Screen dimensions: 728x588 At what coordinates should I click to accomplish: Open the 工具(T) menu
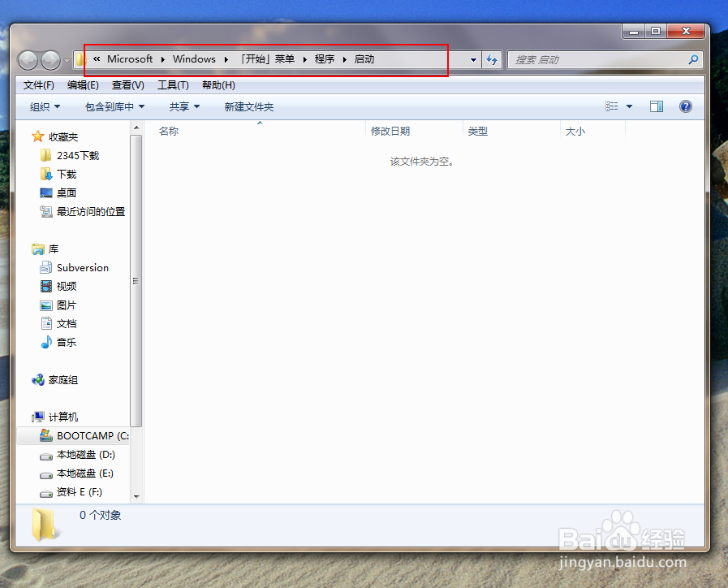tap(173, 85)
